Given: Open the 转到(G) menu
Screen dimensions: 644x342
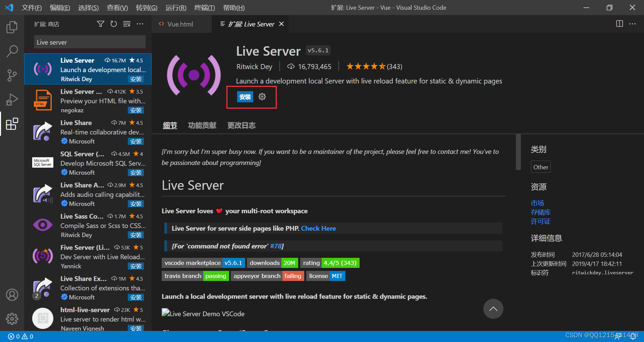Looking at the screenshot, I should (x=147, y=7).
